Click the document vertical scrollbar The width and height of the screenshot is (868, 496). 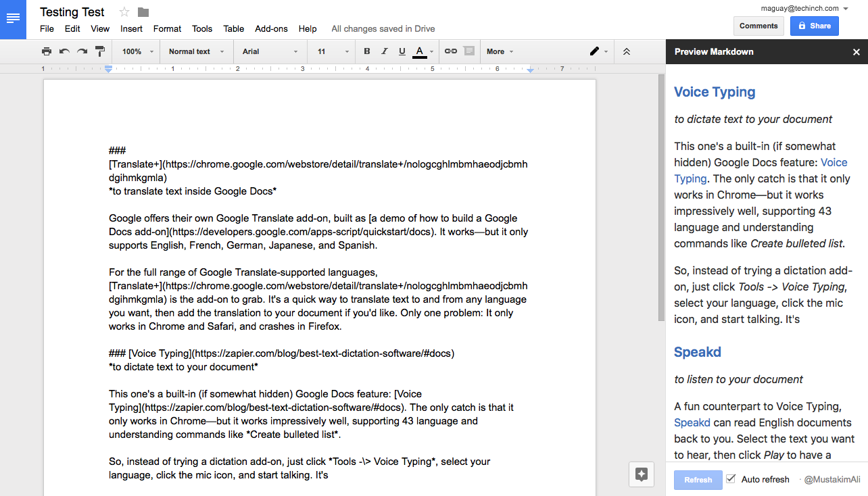[x=661, y=196]
